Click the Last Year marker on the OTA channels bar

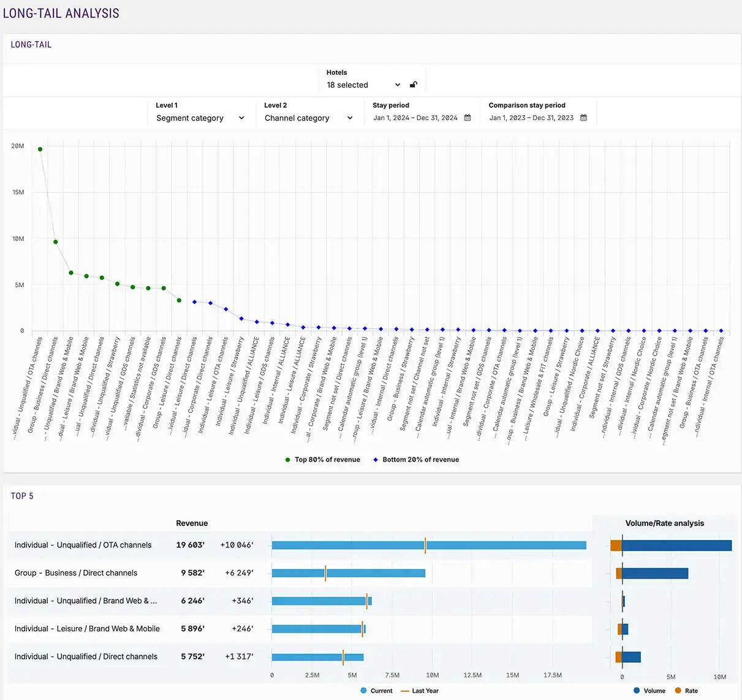pyautogui.click(x=426, y=544)
